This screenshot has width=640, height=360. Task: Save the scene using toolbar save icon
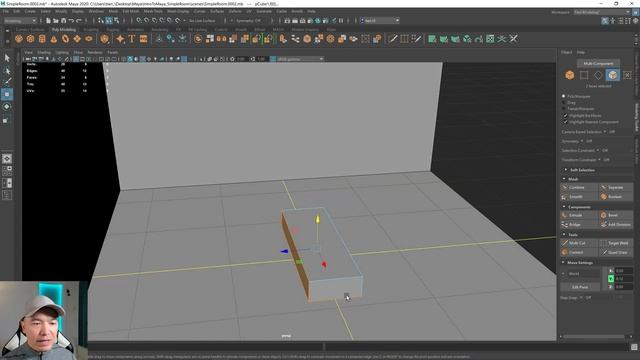(63, 20)
